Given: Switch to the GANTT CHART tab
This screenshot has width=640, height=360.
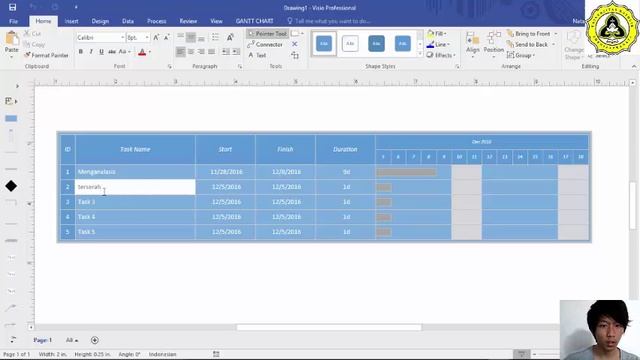Looking at the screenshot, I should click(x=254, y=21).
